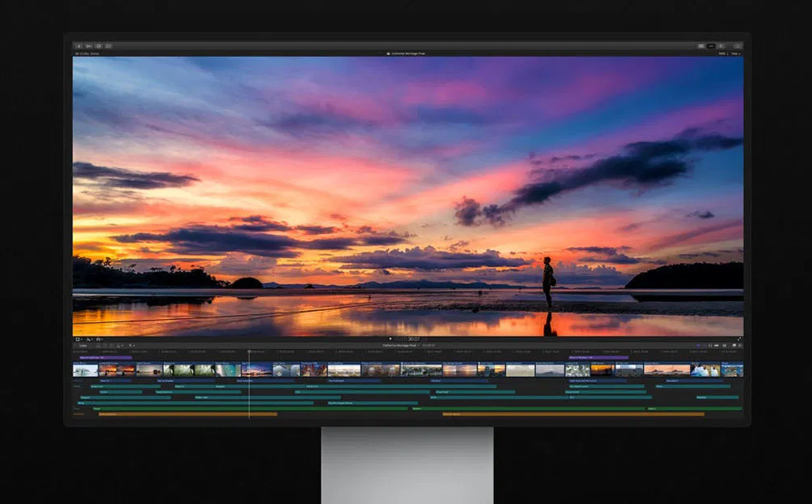812x504 pixels.
Task: Click the purple title clip above the left storyline
Action: coord(106,357)
